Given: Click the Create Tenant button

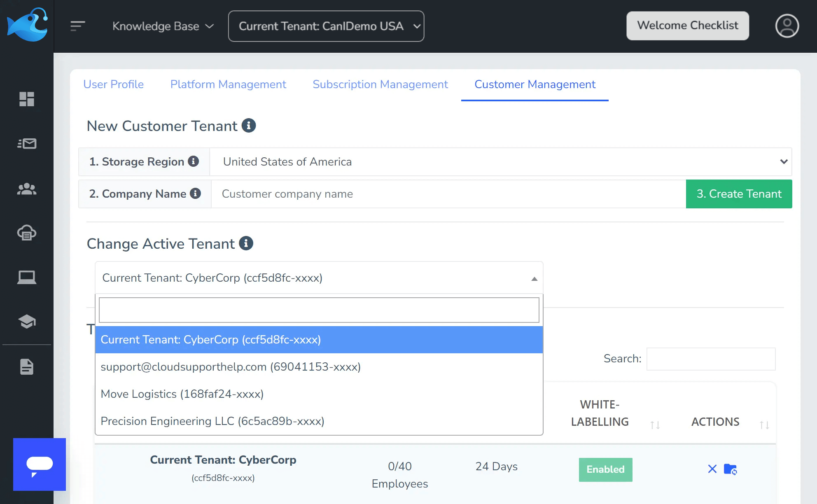Looking at the screenshot, I should click(x=738, y=194).
